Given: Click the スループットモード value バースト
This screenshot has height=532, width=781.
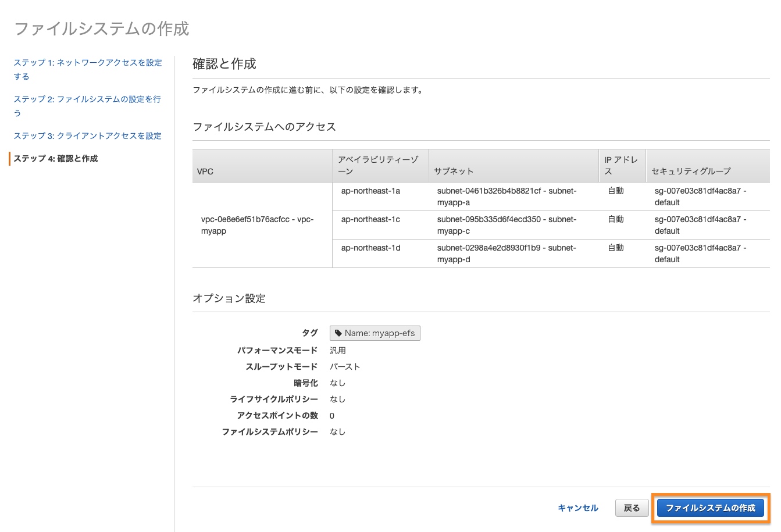Looking at the screenshot, I should [x=345, y=366].
